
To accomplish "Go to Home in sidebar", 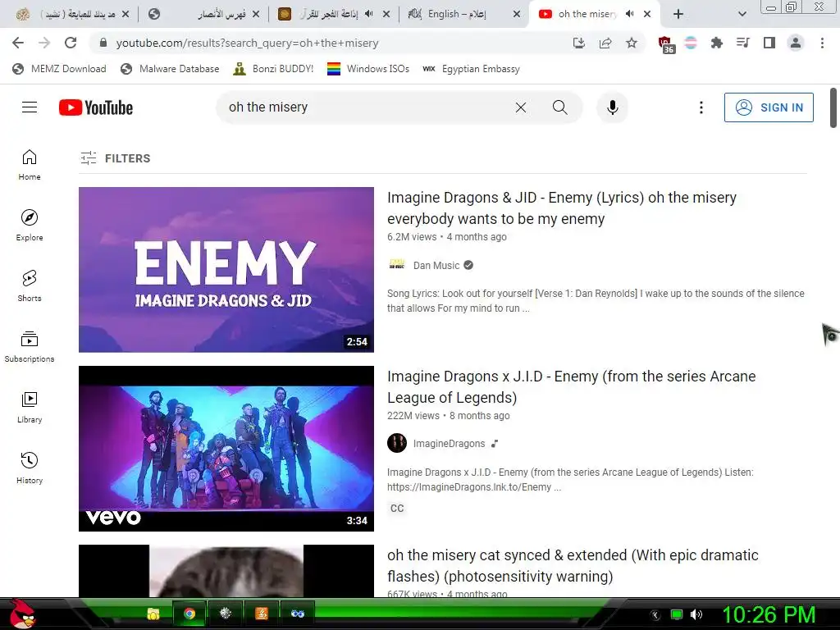I will coord(30,164).
